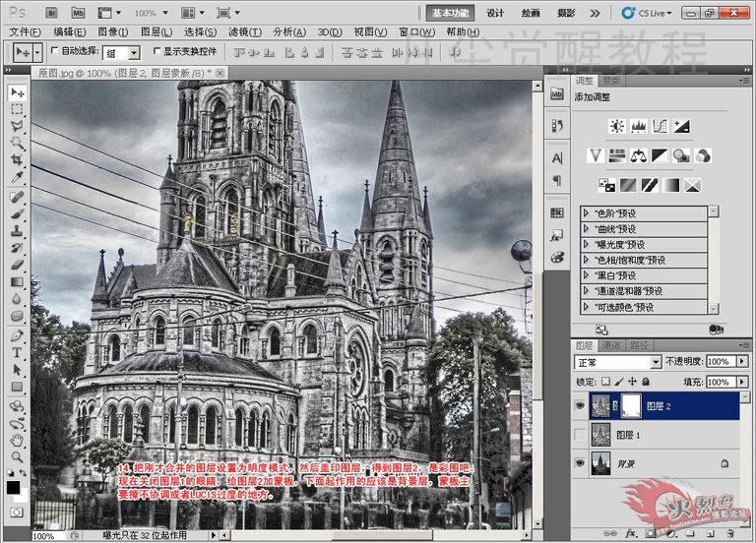Toggle the 显示变换控件 checkbox

(157, 50)
